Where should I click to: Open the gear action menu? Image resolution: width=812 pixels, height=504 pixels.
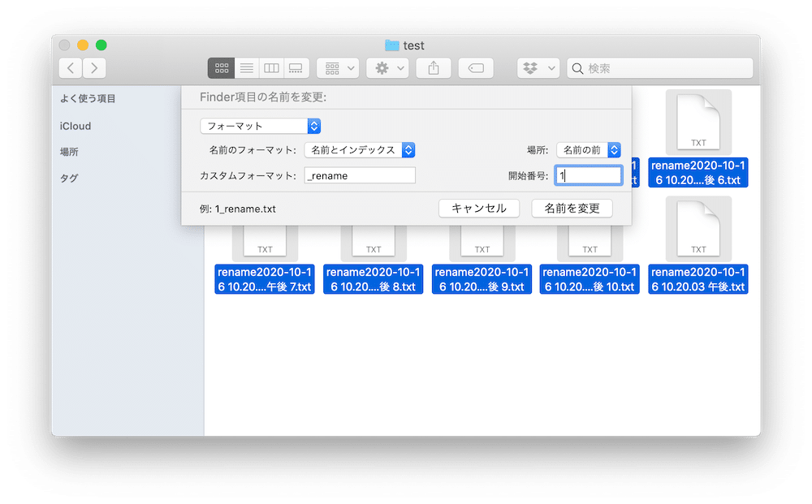pos(387,68)
